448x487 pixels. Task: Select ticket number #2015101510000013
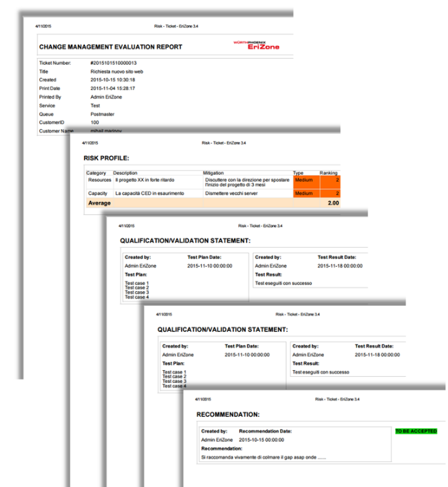pyautogui.click(x=113, y=63)
